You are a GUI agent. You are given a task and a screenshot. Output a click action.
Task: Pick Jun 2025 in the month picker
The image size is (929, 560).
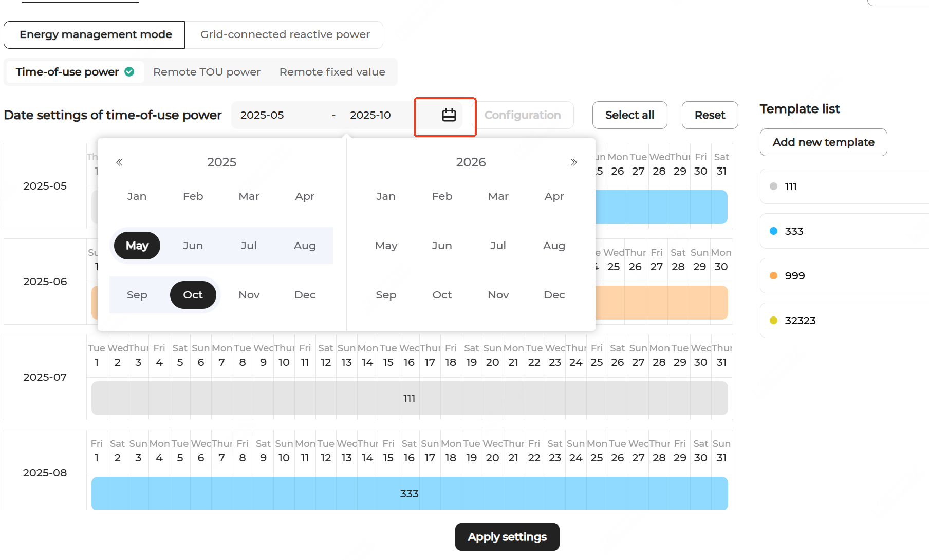pyautogui.click(x=193, y=246)
